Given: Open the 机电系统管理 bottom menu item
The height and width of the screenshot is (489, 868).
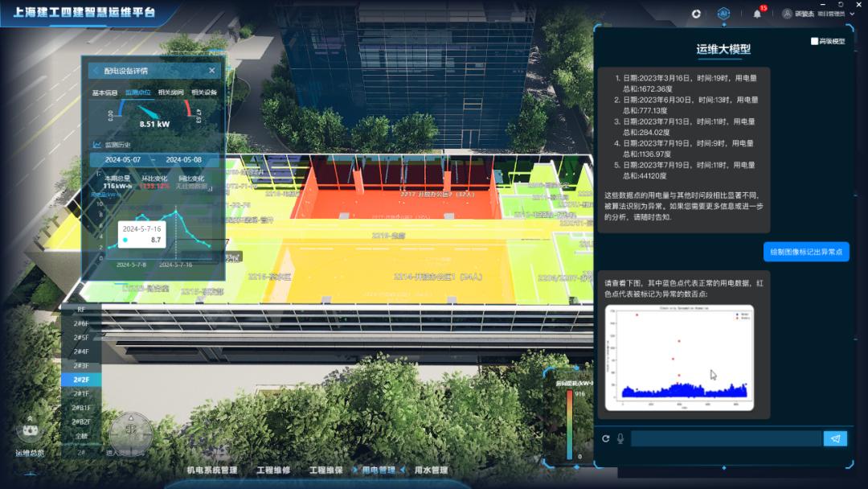Looking at the screenshot, I should [211, 471].
